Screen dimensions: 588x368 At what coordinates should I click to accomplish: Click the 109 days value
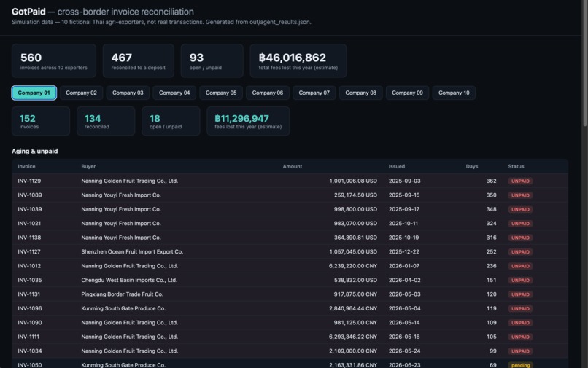[491, 323]
